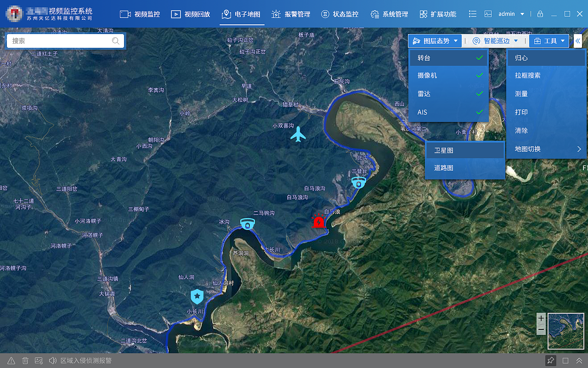Image resolution: width=588 pixels, height=368 pixels.
Task: Click the company logo in title bar
Action: click(15, 13)
